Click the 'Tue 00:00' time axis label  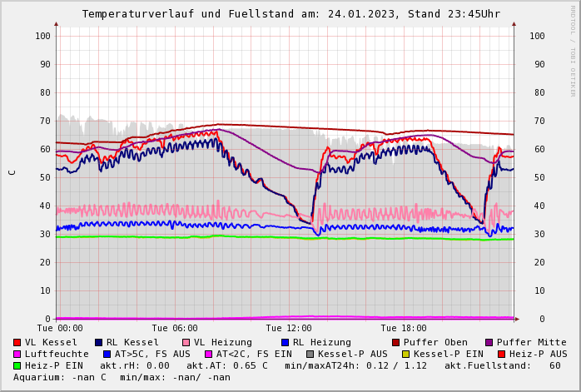60,329
